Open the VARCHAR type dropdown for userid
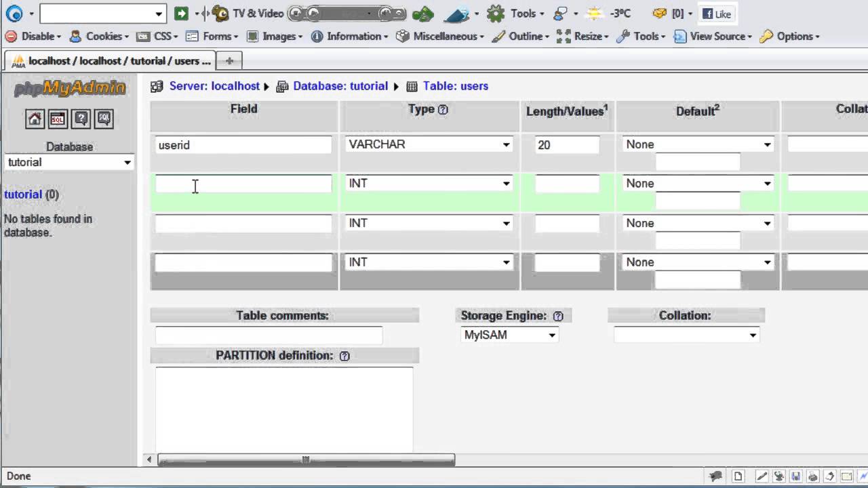The height and width of the screenshot is (488, 868). [429, 144]
